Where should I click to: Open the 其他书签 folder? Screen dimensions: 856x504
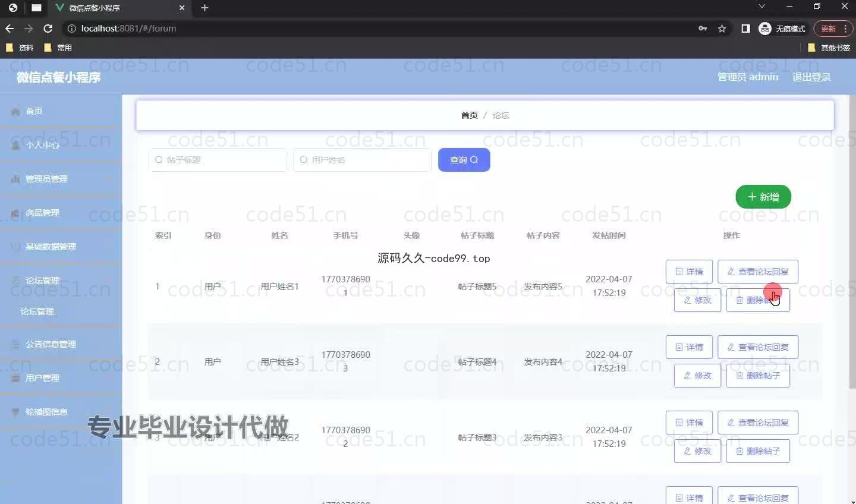829,48
